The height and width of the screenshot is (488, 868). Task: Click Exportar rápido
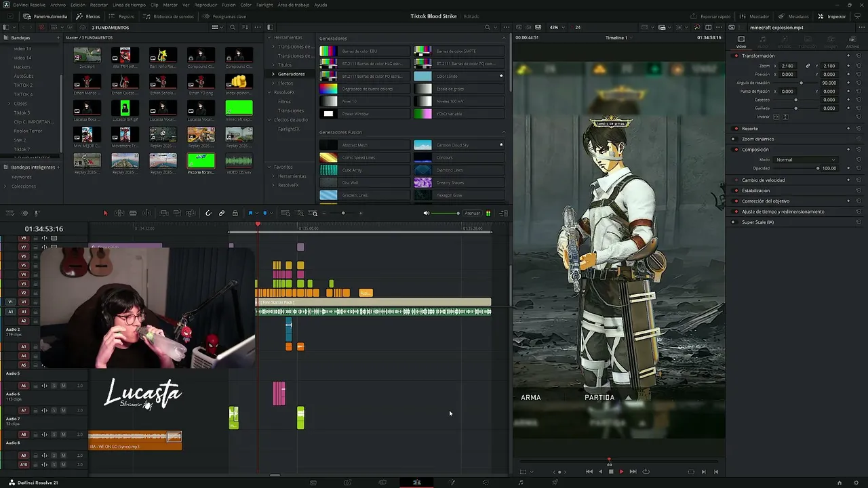[x=711, y=16]
